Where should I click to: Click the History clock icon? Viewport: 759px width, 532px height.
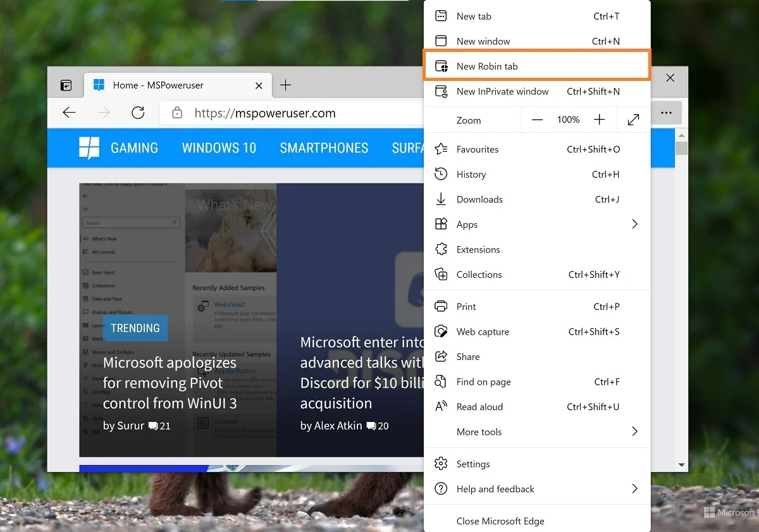(441, 174)
